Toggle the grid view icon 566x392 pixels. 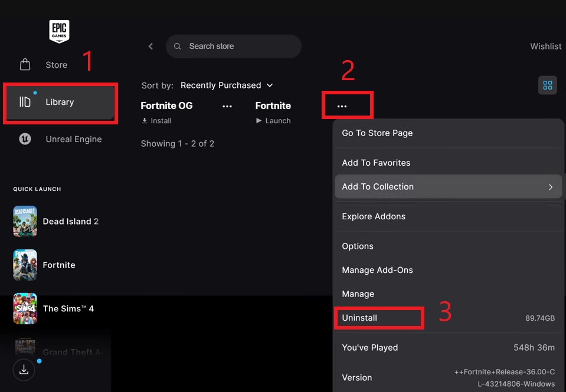pyautogui.click(x=547, y=85)
